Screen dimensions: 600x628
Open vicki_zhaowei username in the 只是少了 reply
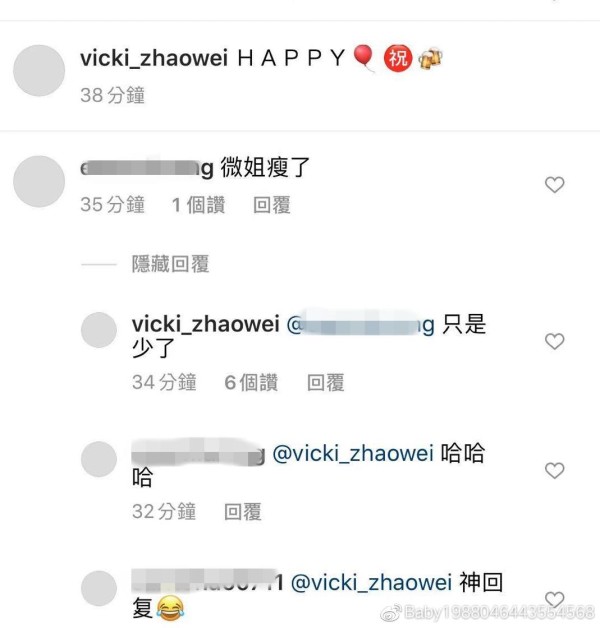pos(206,324)
